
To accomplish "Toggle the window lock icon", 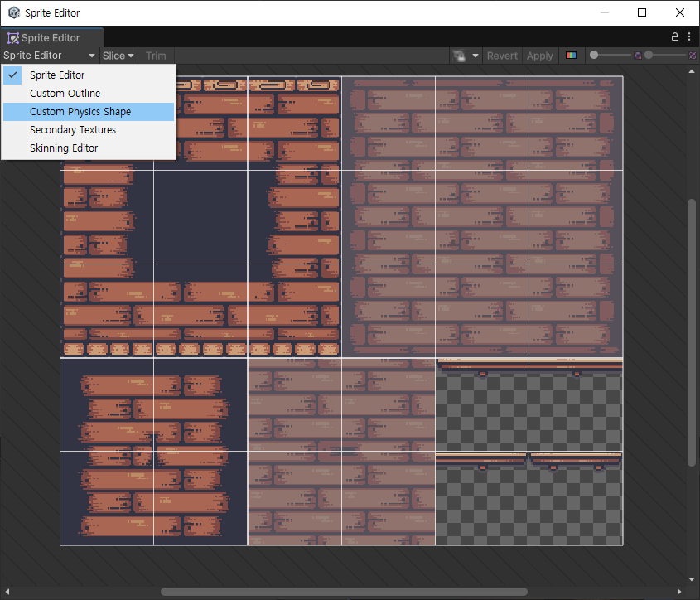I will click(675, 36).
